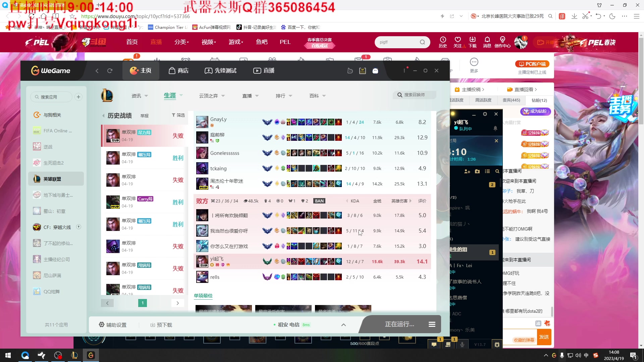Select CF: 穿越火线 in the sidebar

click(56, 227)
